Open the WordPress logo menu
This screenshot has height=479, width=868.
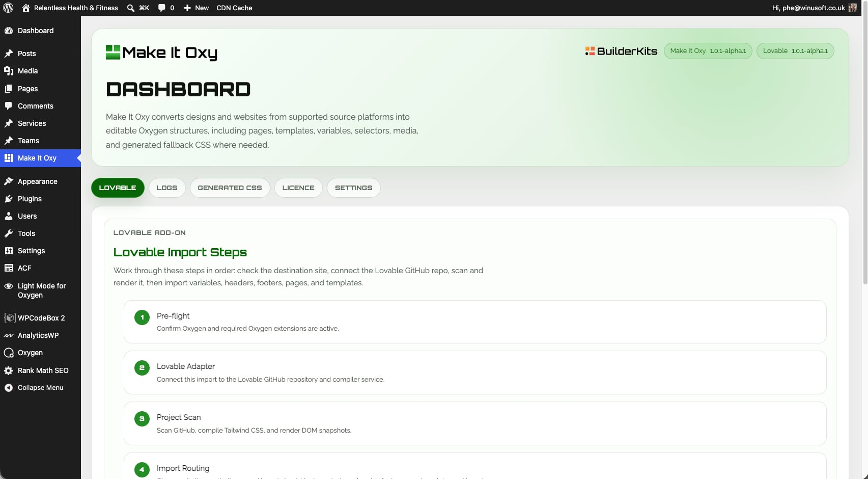(8, 8)
